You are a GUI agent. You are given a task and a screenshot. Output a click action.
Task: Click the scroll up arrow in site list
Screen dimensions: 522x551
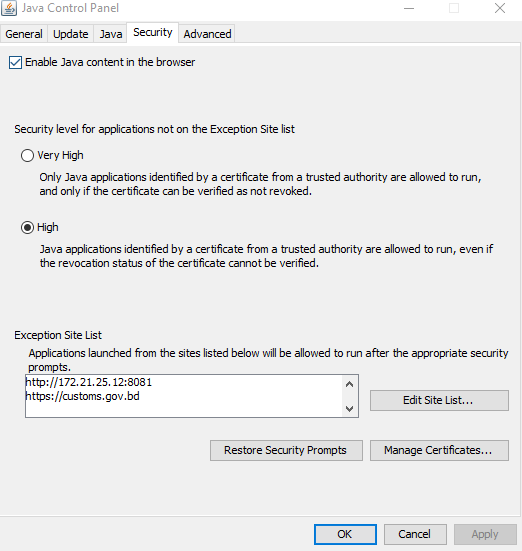click(x=349, y=384)
